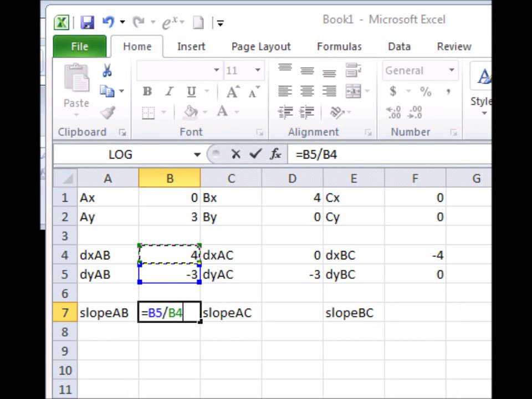Open the File tab

pos(80,47)
